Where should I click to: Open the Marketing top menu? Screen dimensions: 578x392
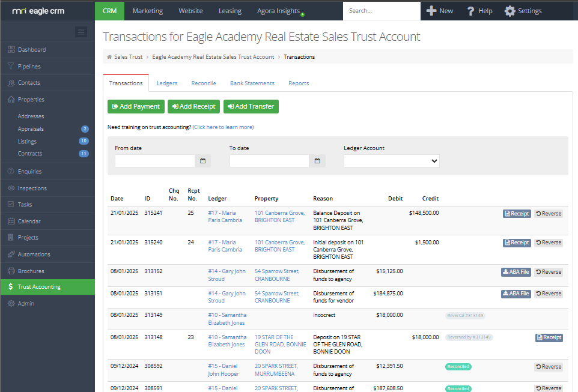tap(147, 11)
